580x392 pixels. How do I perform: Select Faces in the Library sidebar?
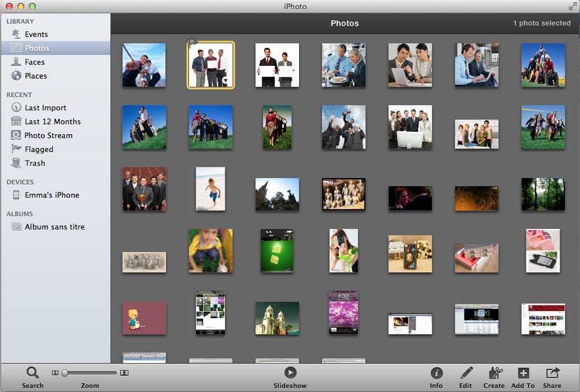(x=35, y=62)
